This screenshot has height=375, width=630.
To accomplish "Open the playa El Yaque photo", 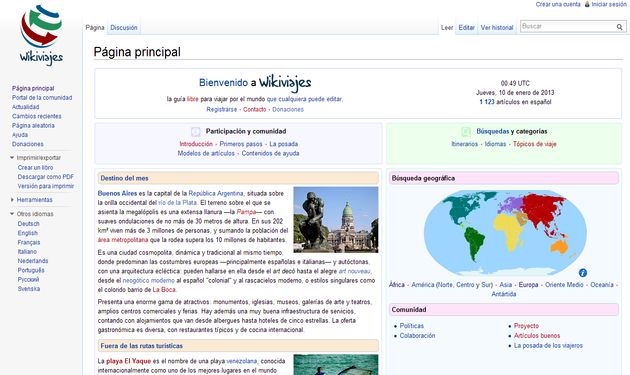I will [335, 365].
